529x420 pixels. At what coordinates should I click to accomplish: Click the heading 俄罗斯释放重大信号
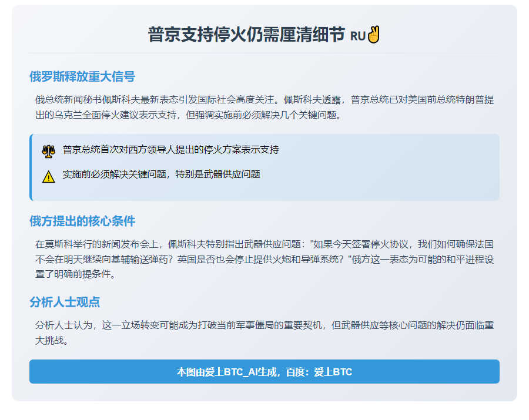pyautogui.click(x=82, y=76)
